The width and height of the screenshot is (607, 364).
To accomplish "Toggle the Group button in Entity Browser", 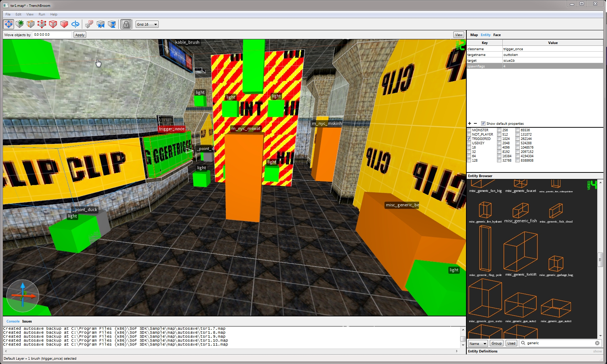I will point(496,343).
